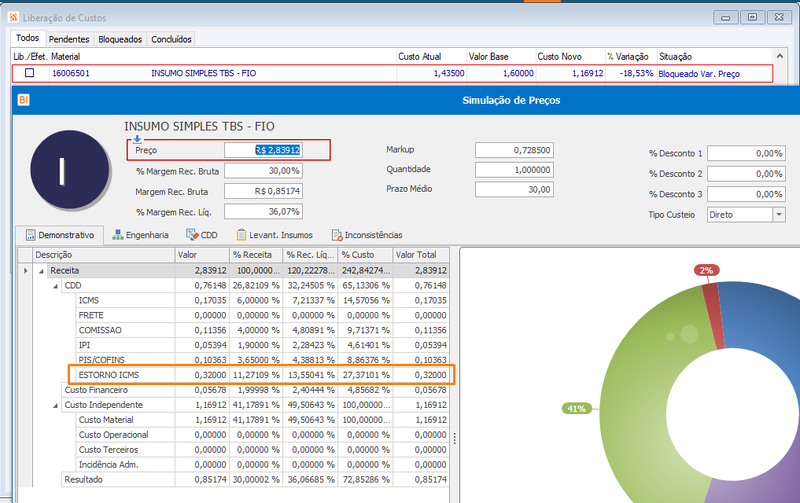This screenshot has width=800, height=503.
Task: Select the Resultado row
Action: [255, 480]
